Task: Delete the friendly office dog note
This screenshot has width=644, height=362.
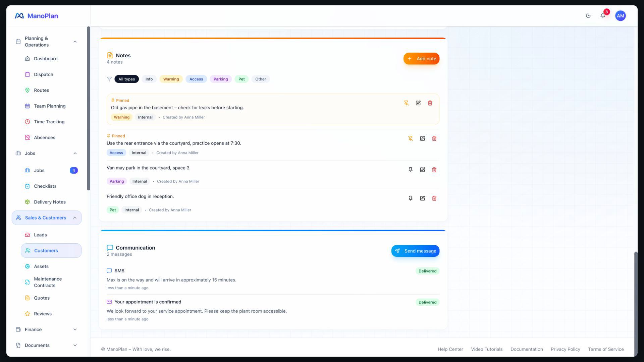Action: click(434, 198)
